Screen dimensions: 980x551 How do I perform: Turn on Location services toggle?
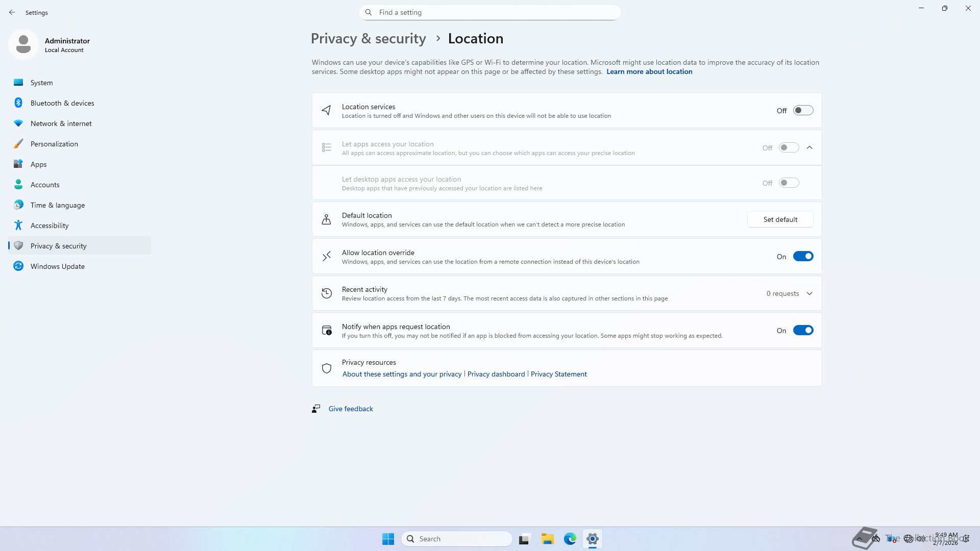click(x=803, y=111)
